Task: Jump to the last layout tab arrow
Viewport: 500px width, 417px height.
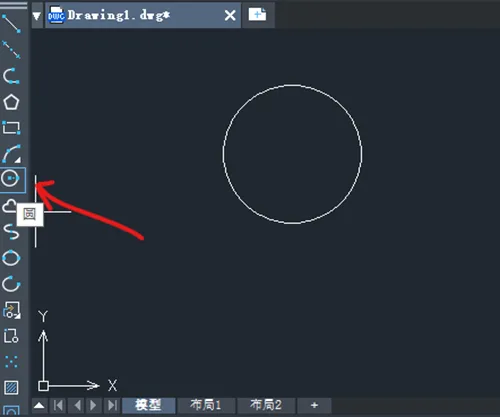Action: coord(112,405)
